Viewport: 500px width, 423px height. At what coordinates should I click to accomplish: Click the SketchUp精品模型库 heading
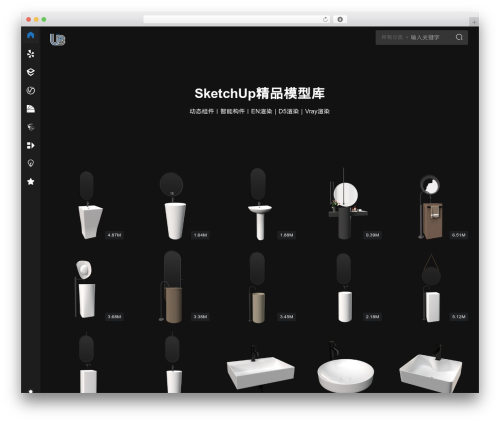(x=260, y=93)
